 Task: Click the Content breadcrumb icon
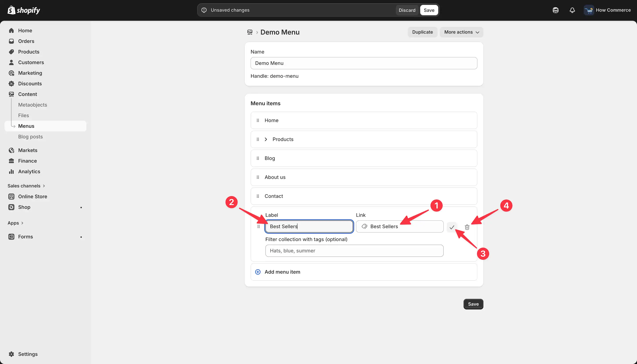[250, 32]
